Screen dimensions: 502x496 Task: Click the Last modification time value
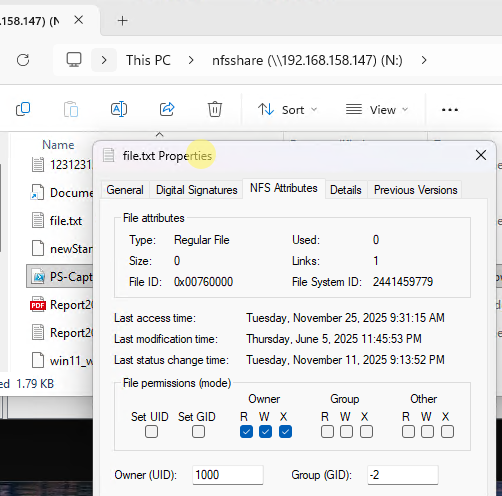click(x=334, y=339)
